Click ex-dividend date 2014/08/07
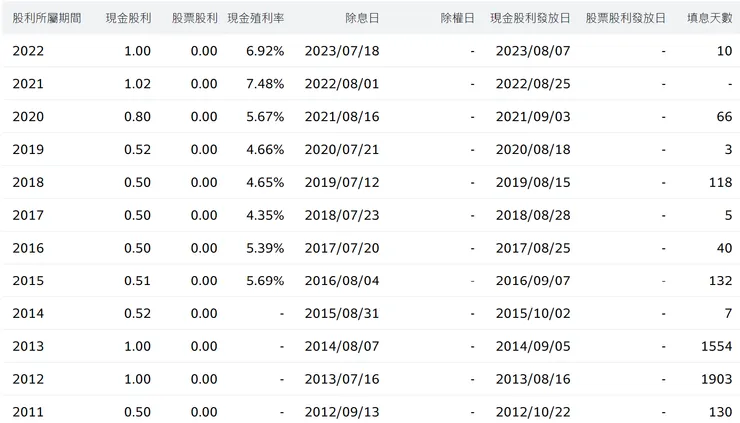This screenshot has width=740, height=423. click(x=342, y=347)
